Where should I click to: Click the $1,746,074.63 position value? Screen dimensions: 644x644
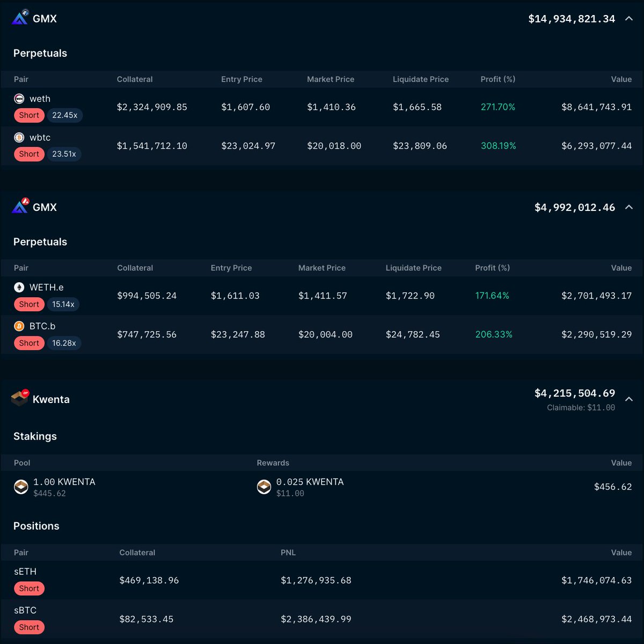[597, 580]
